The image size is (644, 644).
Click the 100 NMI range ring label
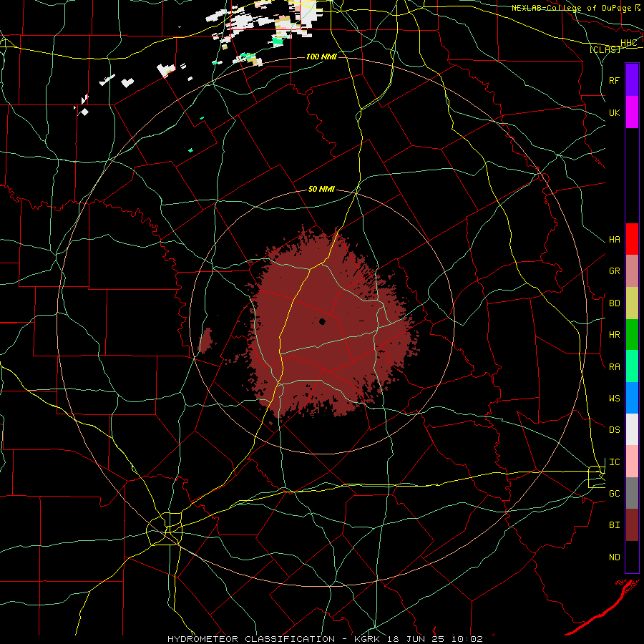click(321, 57)
